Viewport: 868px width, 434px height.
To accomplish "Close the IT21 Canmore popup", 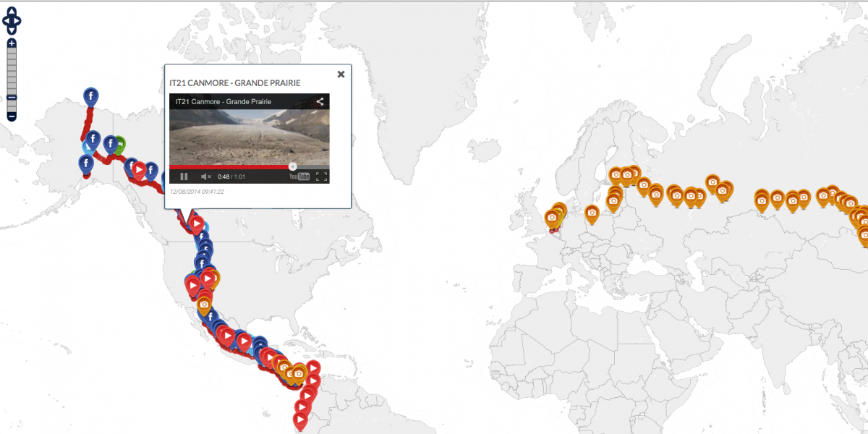I will [x=341, y=74].
